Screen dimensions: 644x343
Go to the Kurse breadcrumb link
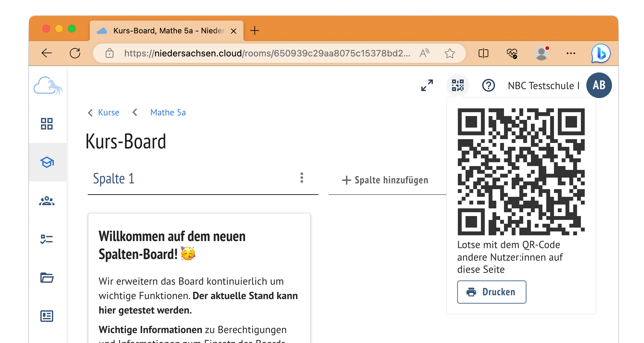(108, 113)
